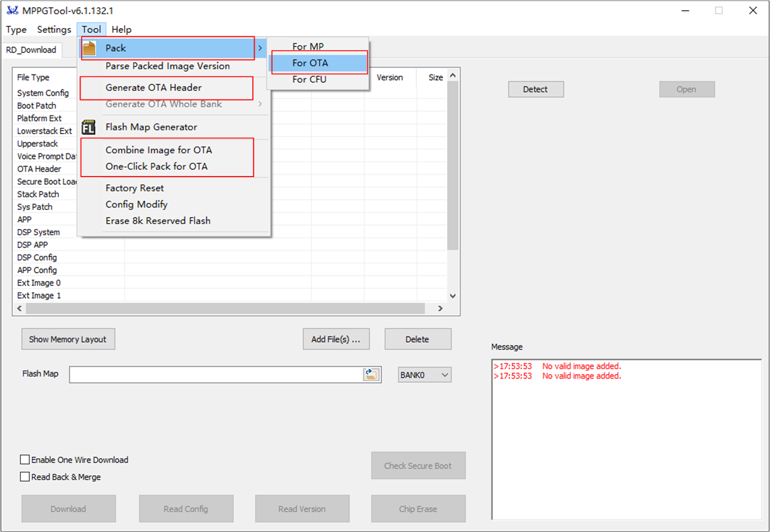Viewport: 770px width, 532px height.
Task: Click scroll right arrow of file list
Action: point(440,308)
